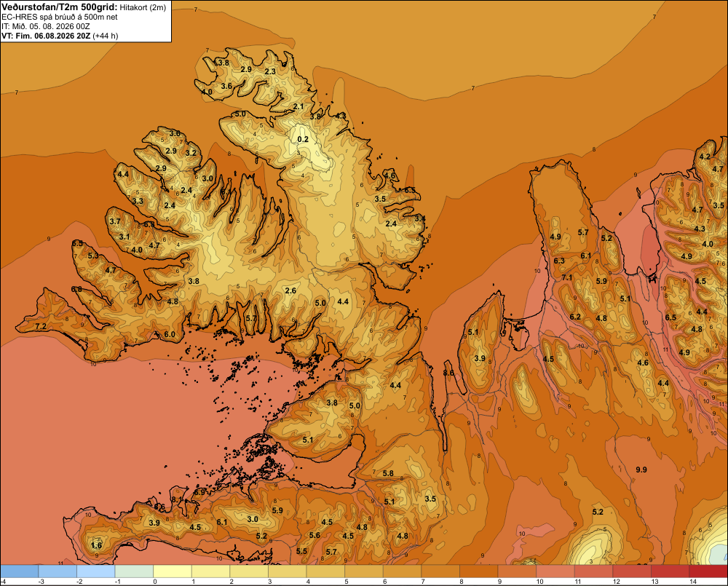Image resolution: width=728 pixels, height=586 pixels.
Task: Click the 6.5 label in the eastern valley
Action: pos(670,317)
